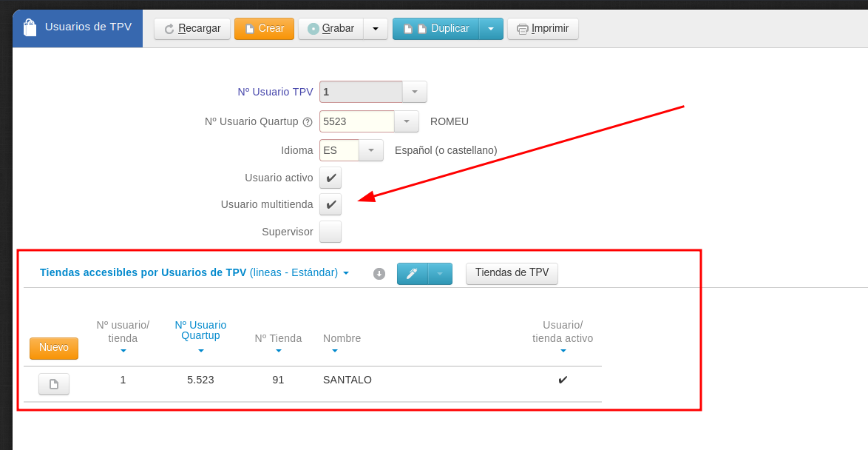The width and height of the screenshot is (868, 450).
Task: Open the Idioma dropdown list
Action: [371, 150]
